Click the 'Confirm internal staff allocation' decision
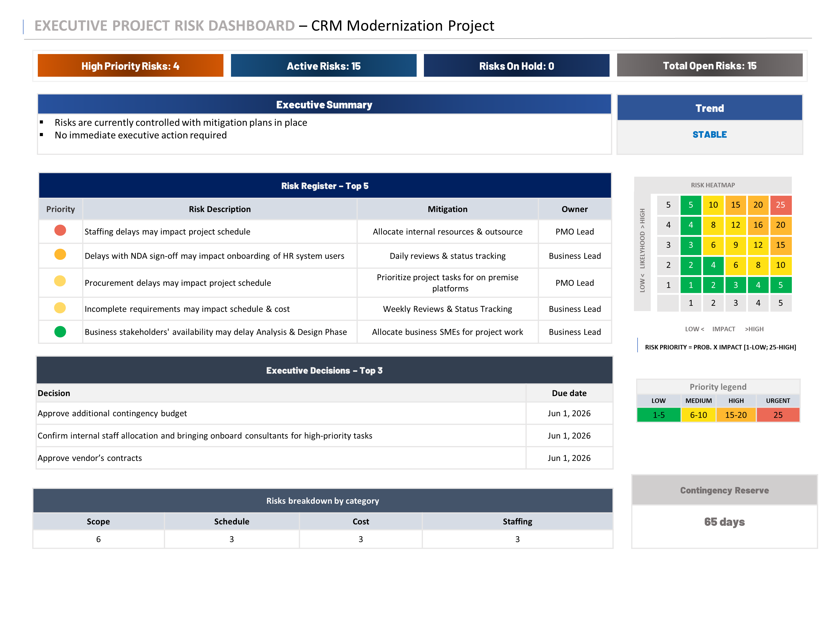 pos(205,436)
